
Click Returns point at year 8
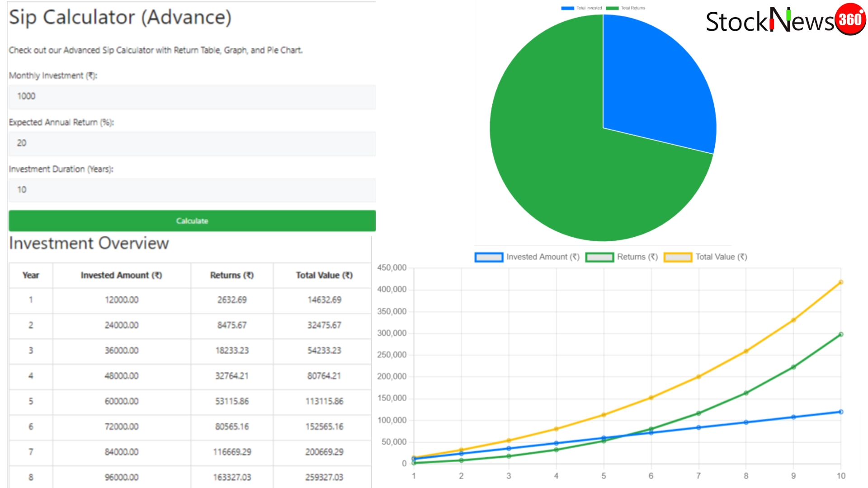[746, 393]
